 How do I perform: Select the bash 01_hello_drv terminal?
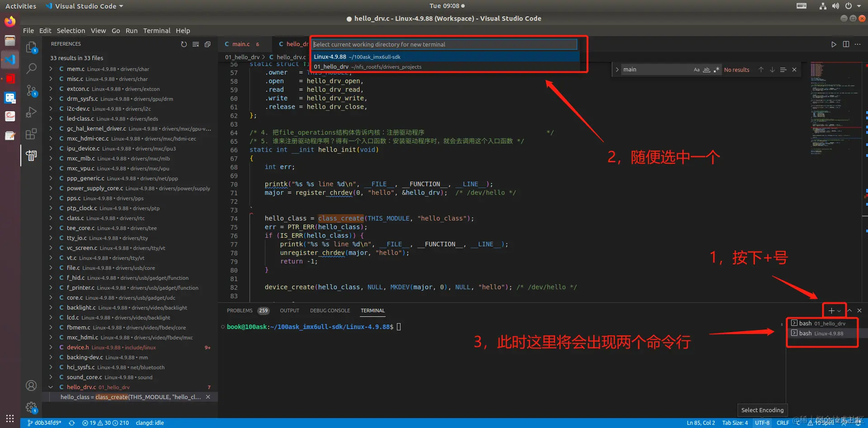click(x=822, y=324)
